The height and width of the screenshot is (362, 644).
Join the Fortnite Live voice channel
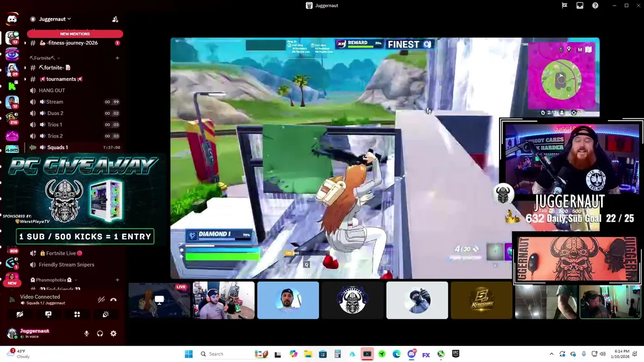click(x=74, y=253)
